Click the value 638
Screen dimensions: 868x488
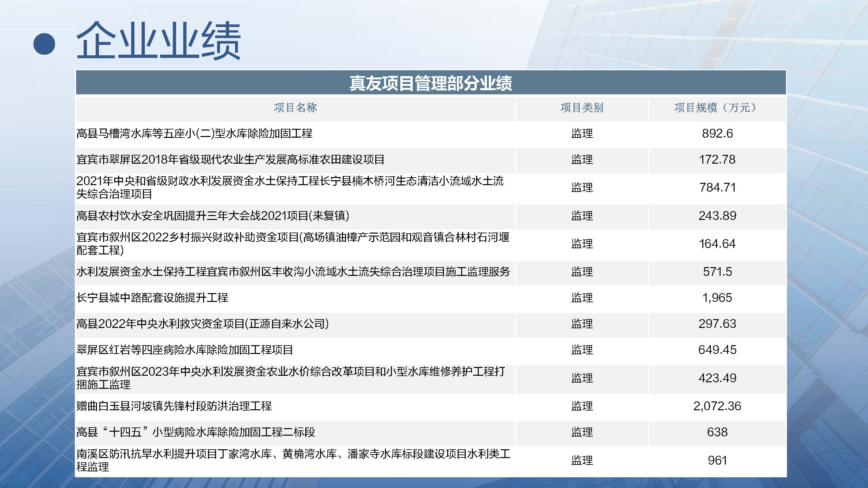coord(717,432)
